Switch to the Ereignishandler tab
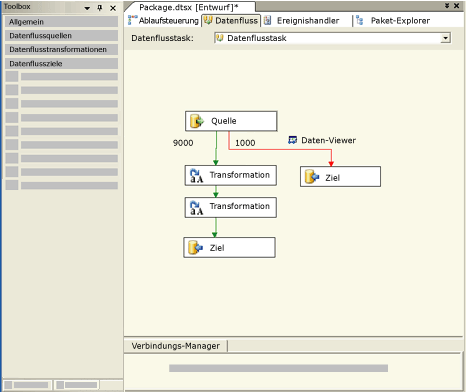The height and width of the screenshot is (392, 466). (x=302, y=21)
